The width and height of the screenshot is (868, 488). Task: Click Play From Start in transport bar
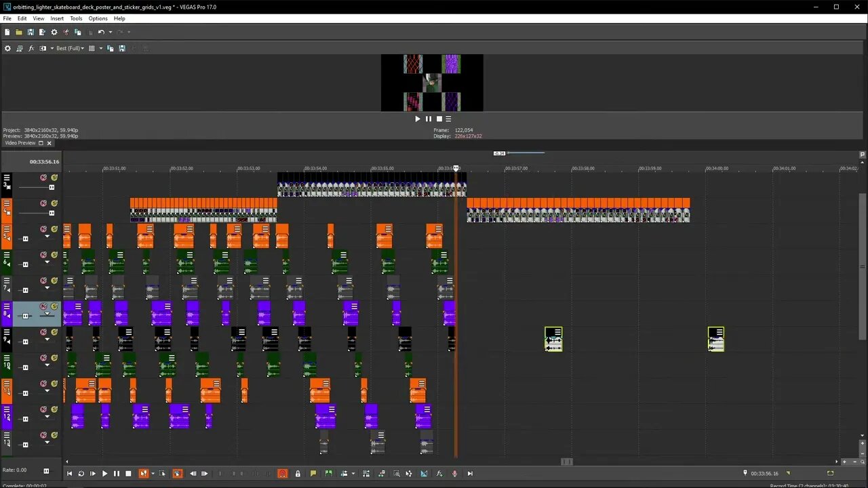93,474
